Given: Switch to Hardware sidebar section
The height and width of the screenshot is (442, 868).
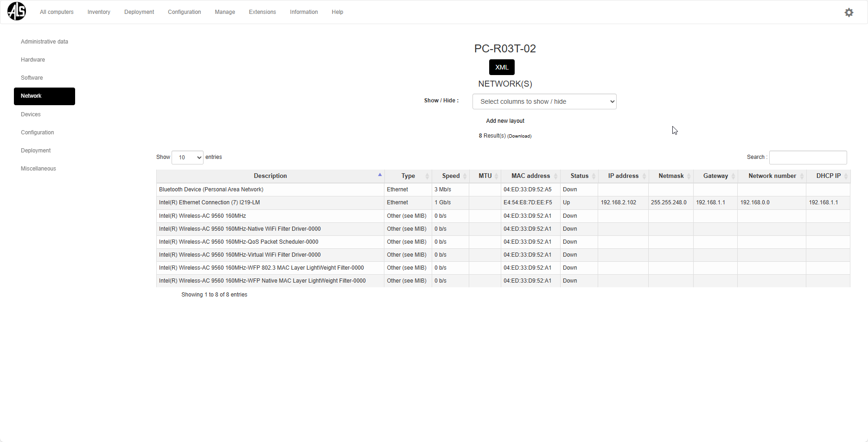Looking at the screenshot, I should 33,60.
